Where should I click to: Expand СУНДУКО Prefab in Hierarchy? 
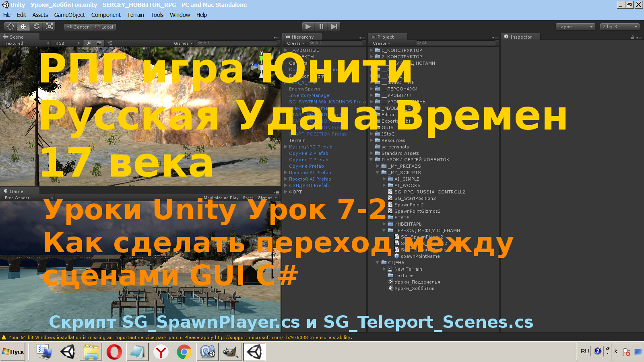coord(286,185)
